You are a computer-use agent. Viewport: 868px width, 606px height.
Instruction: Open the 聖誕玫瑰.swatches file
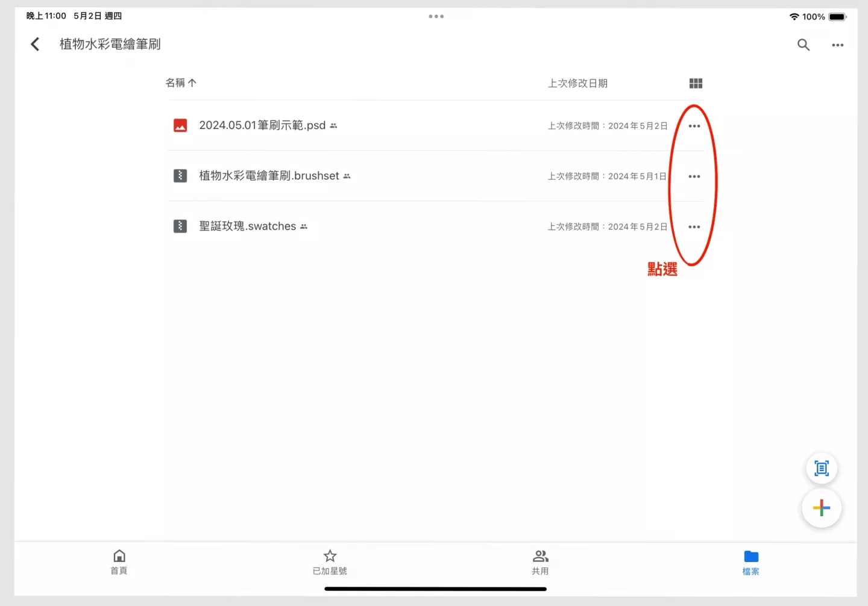point(247,226)
